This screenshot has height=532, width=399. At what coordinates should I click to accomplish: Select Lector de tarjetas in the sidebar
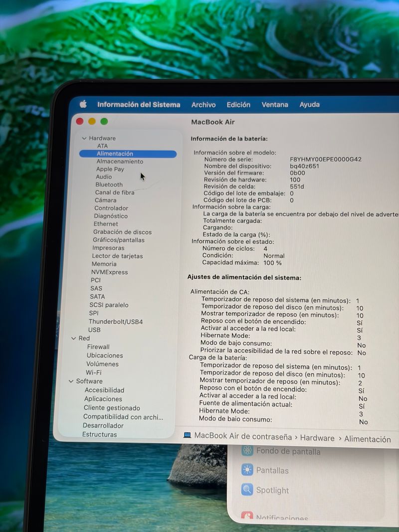[117, 256]
